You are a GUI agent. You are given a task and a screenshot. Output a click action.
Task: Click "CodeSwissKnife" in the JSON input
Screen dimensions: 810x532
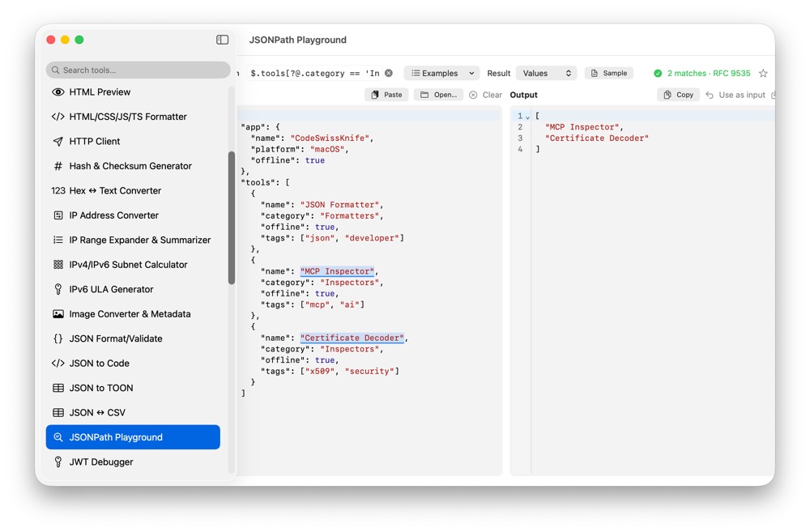330,138
